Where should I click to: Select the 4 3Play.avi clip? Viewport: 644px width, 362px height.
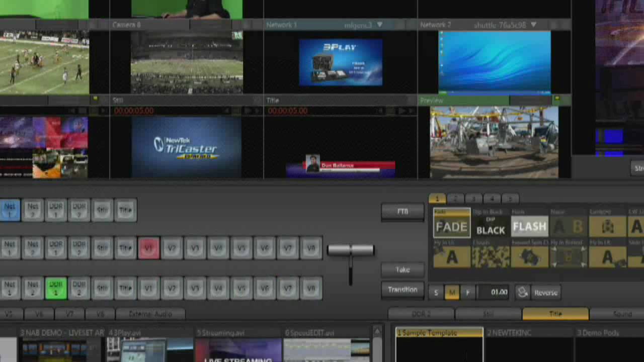coord(149,345)
